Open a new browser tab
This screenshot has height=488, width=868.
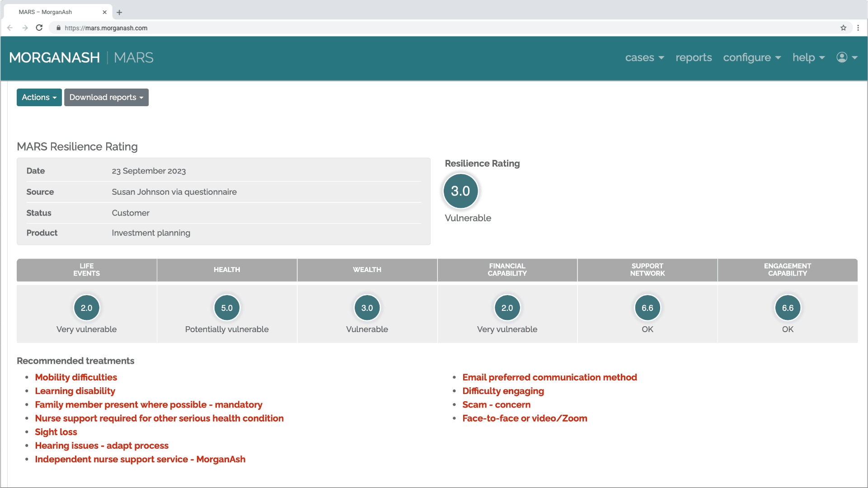click(119, 12)
